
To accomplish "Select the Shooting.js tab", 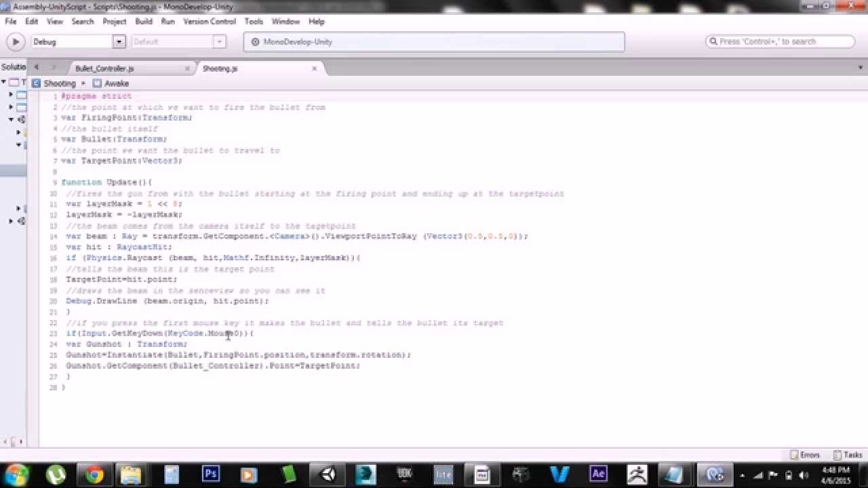I will point(220,68).
